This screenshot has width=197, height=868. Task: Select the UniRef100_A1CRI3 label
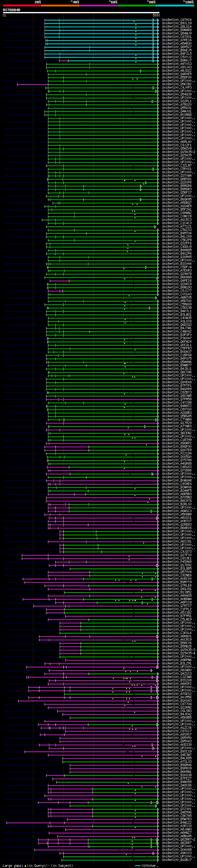click(x=177, y=220)
